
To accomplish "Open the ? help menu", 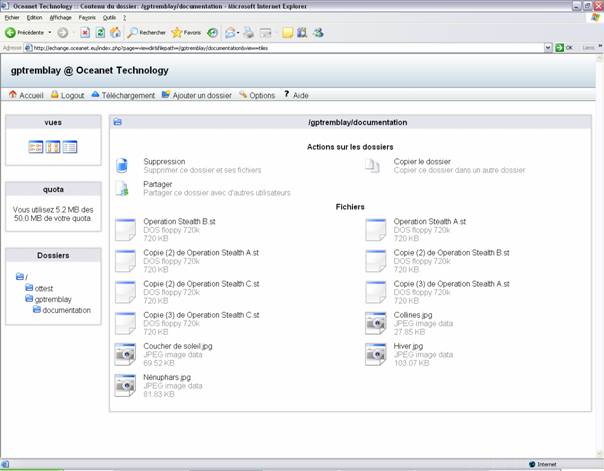I will coord(124,18).
